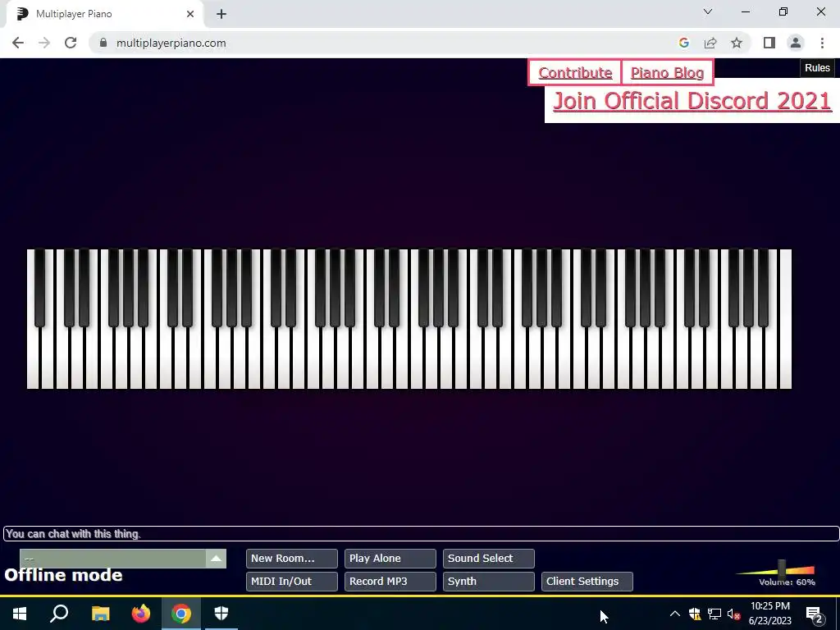Go back in browser history

18,43
